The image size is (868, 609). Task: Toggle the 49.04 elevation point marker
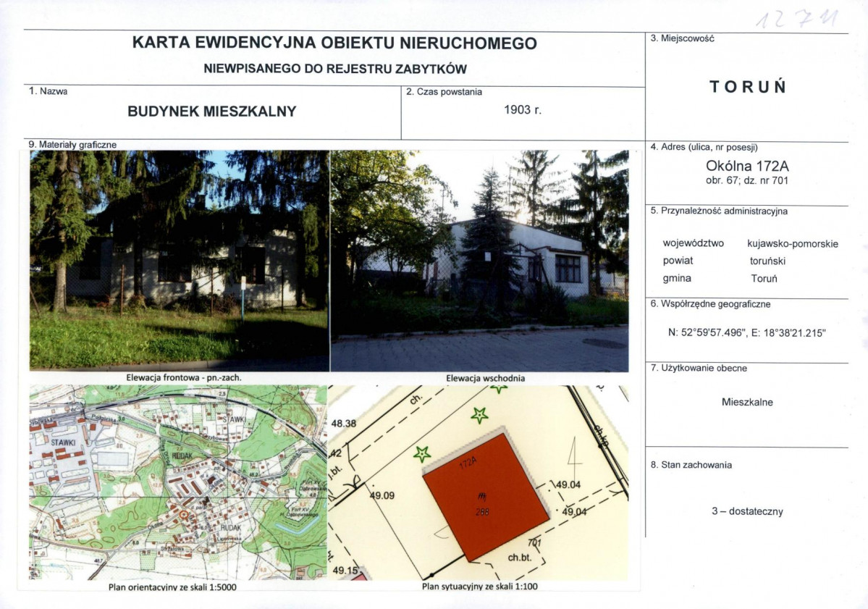pyautogui.click(x=567, y=485)
